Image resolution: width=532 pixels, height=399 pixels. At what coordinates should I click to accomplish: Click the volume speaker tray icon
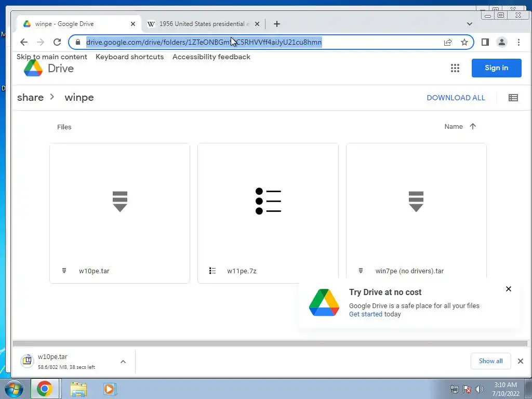(480, 389)
